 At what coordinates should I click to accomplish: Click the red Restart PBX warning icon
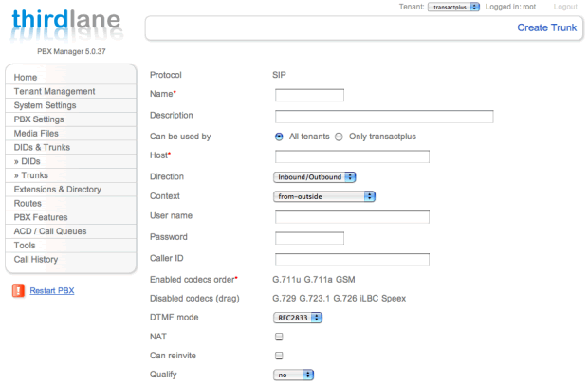click(x=18, y=291)
